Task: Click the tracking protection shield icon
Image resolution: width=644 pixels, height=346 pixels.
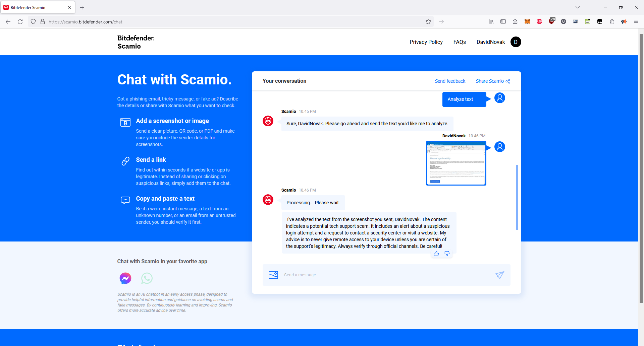Action: pos(33,22)
